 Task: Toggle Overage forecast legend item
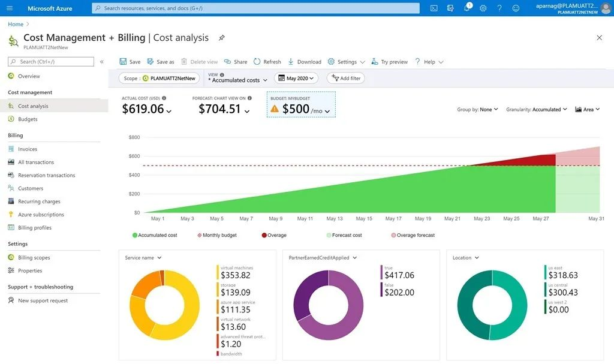[x=413, y=235]
